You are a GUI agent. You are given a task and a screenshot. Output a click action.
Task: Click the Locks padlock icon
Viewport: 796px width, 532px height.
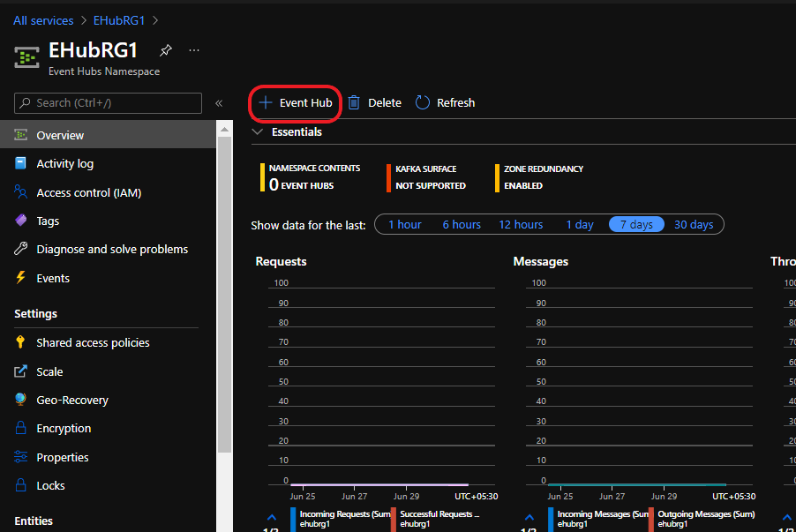pos(21,485)
